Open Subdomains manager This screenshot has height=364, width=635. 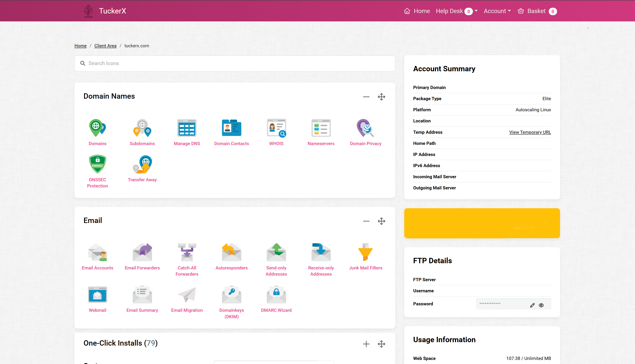(142, 132)
